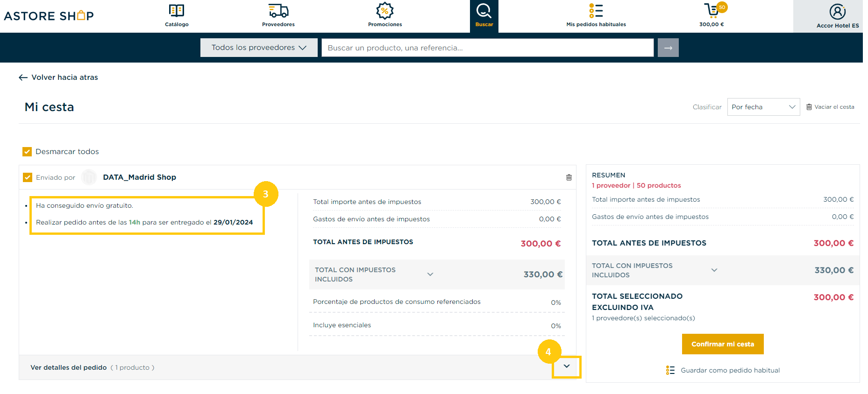The image size is (868, 394).
Task: Uncheck the Enviado por DATA_Madrid Shop checkbox
Action: click(28, 177)
